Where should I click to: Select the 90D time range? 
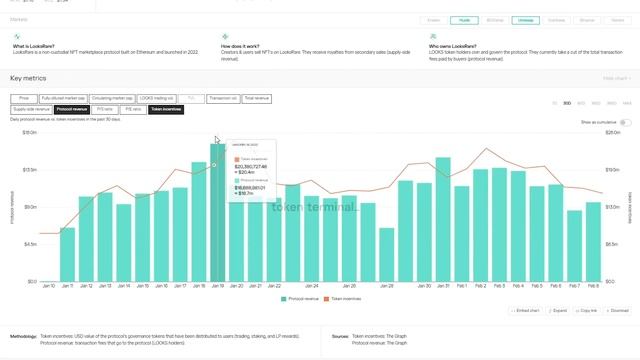click(x=581, y=103)
